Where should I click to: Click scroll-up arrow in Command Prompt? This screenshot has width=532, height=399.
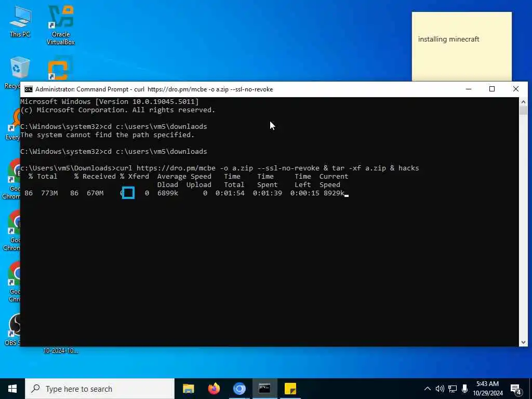523,101
